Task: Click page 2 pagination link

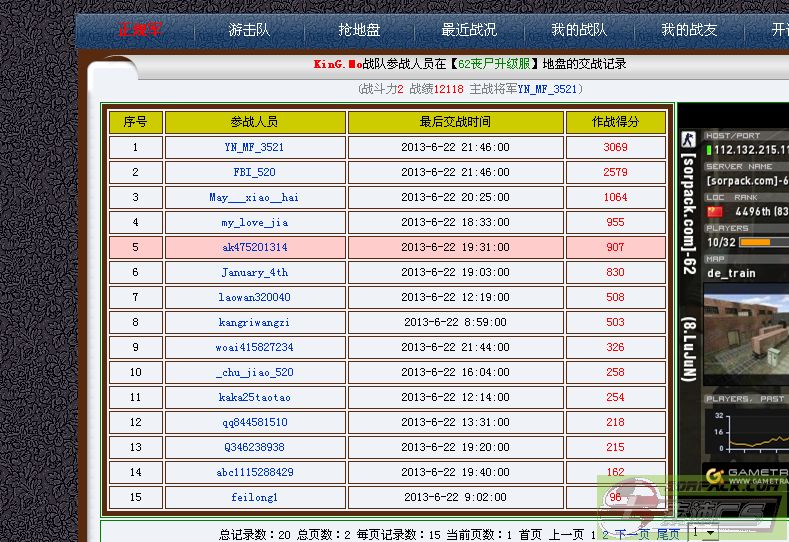Action: 604,534
